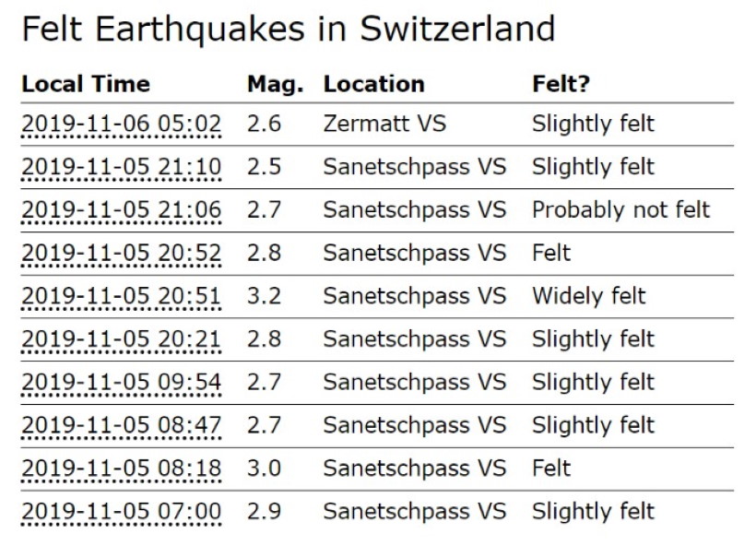Viewport: 756px width, 546px height.
Task: Click the Probably not felt cell
Action: 620,210
